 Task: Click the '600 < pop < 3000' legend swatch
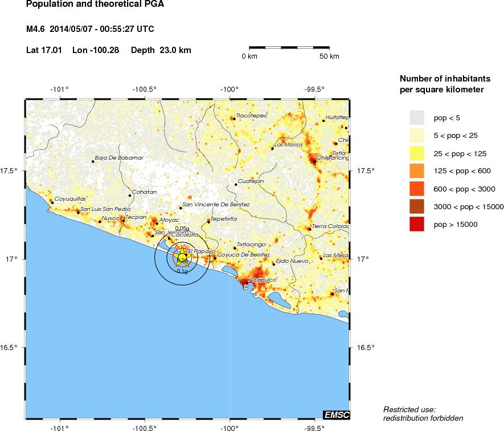click(417, 189)
